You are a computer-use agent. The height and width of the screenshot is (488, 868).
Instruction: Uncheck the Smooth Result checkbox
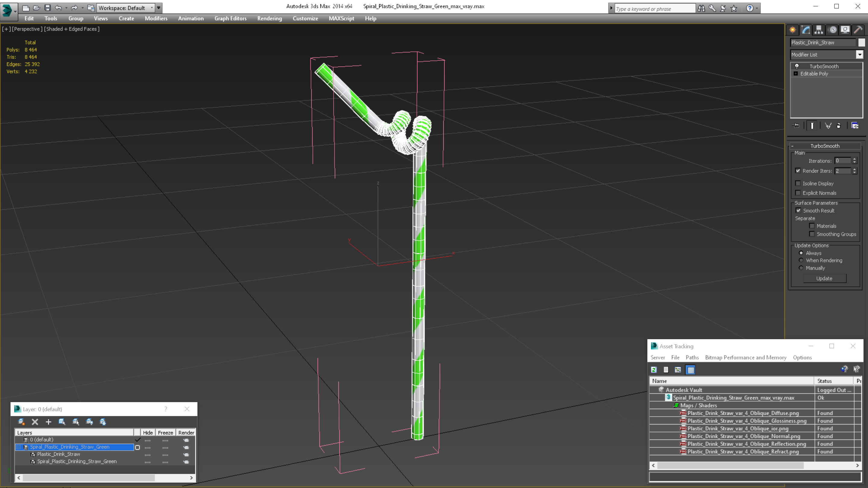coord(798,211)
